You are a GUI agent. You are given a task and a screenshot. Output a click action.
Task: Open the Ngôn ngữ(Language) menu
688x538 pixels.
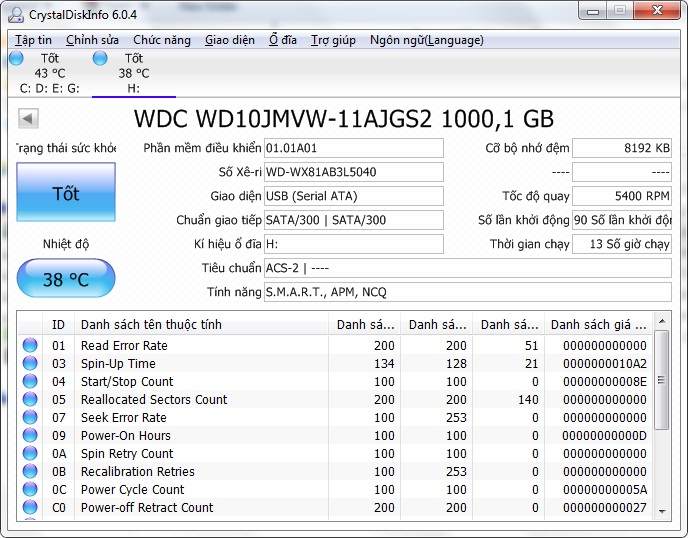pos(426,40)
